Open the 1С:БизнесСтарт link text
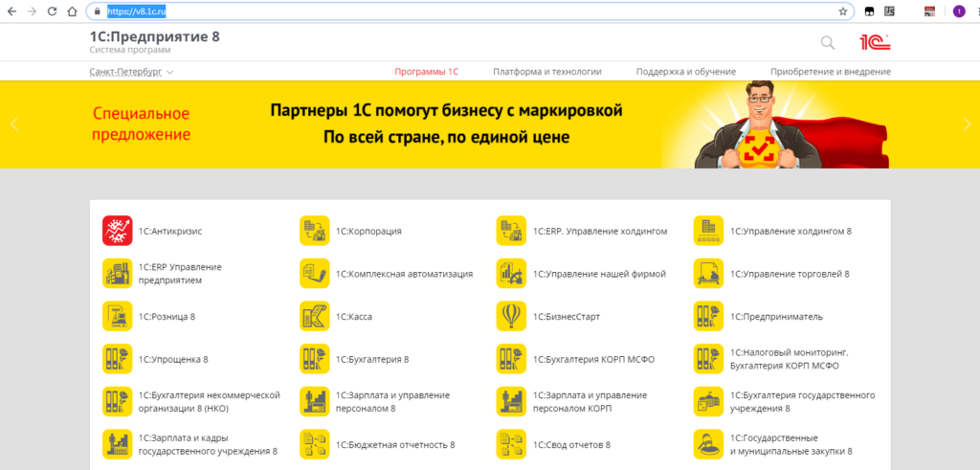The width and height of the screenshot is (980, 470). [567, 317]
